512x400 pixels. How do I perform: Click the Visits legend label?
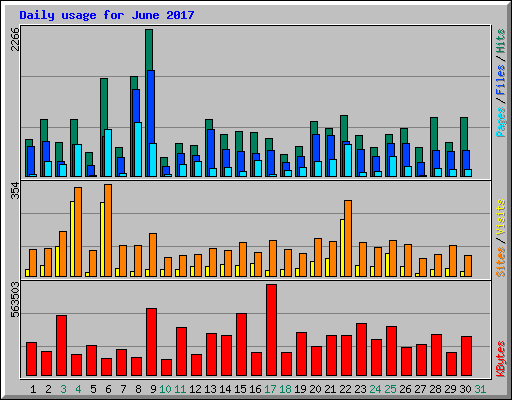(x=501, y=217)
